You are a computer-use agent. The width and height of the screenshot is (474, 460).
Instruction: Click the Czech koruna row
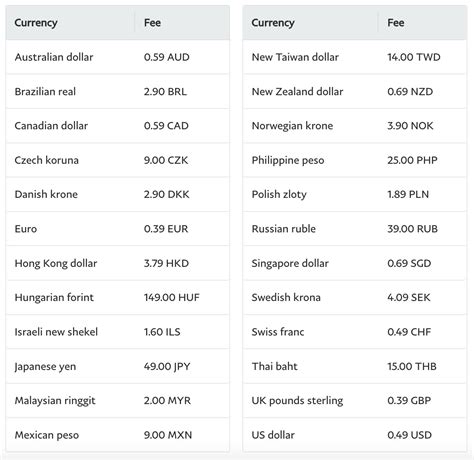coord(118,160)
